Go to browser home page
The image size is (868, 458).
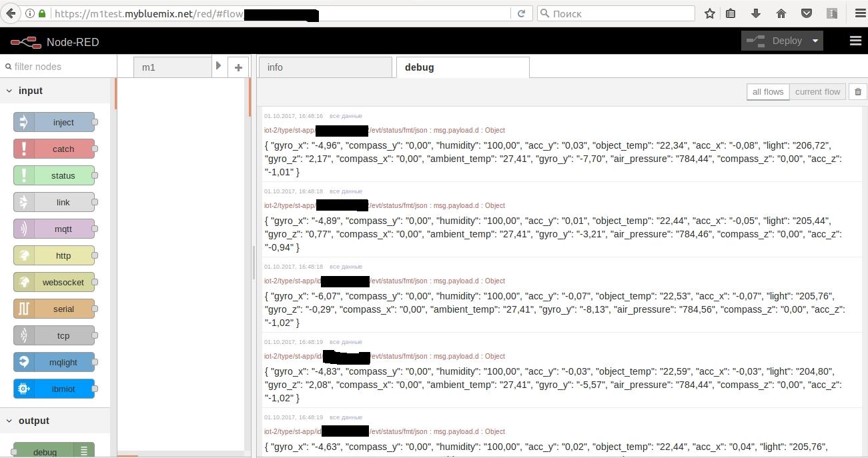781,13
